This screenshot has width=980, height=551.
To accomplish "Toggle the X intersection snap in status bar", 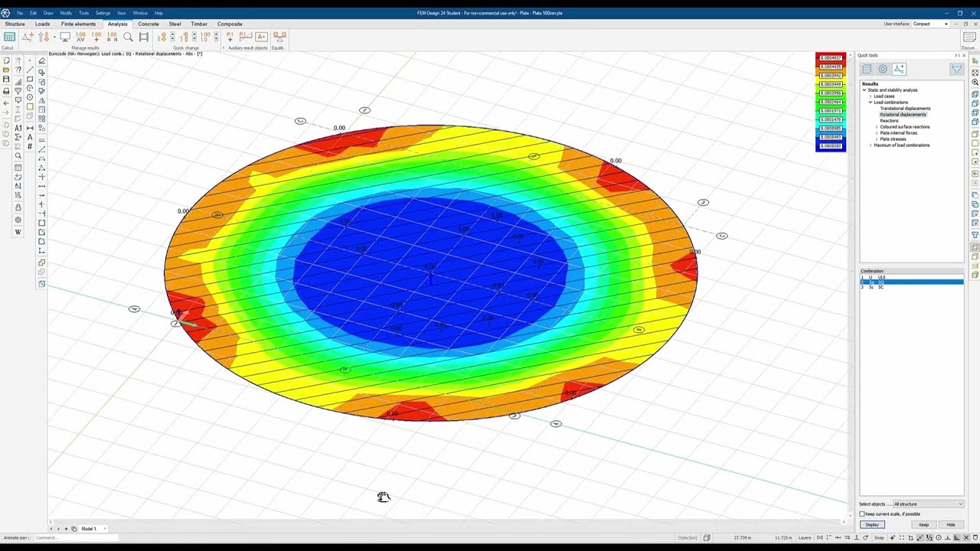I will pos(965,537).
